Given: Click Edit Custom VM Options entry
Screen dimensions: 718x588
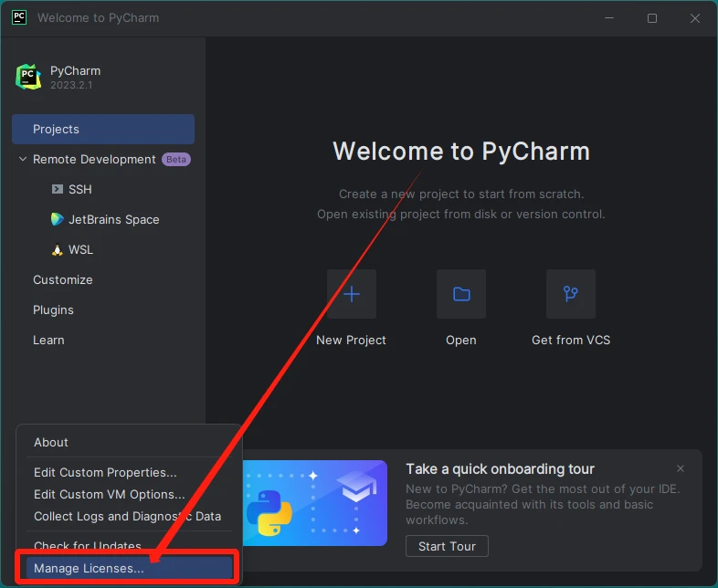Looking at the screenshot, I should pyautogui.click(x=109, y=495).
